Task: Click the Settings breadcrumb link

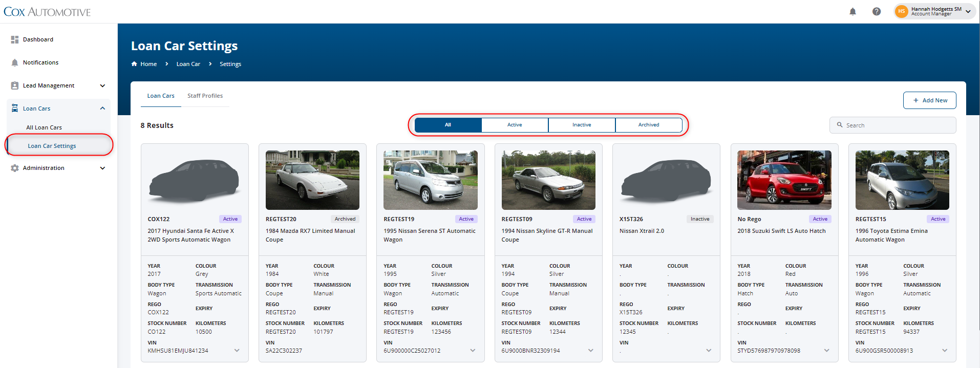Action: [x=230, y=64]
